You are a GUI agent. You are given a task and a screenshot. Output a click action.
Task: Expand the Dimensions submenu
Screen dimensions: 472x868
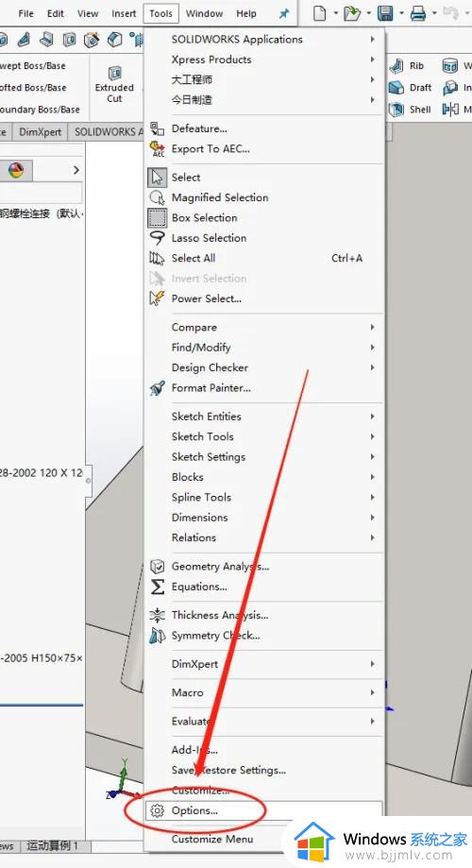pyautogui.click(x=264, y=517)
